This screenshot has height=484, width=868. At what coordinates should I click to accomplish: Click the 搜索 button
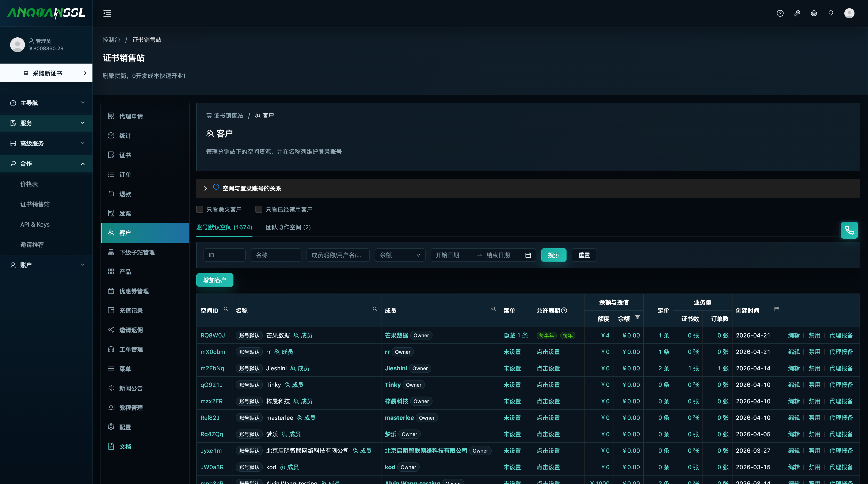point(554,255)
